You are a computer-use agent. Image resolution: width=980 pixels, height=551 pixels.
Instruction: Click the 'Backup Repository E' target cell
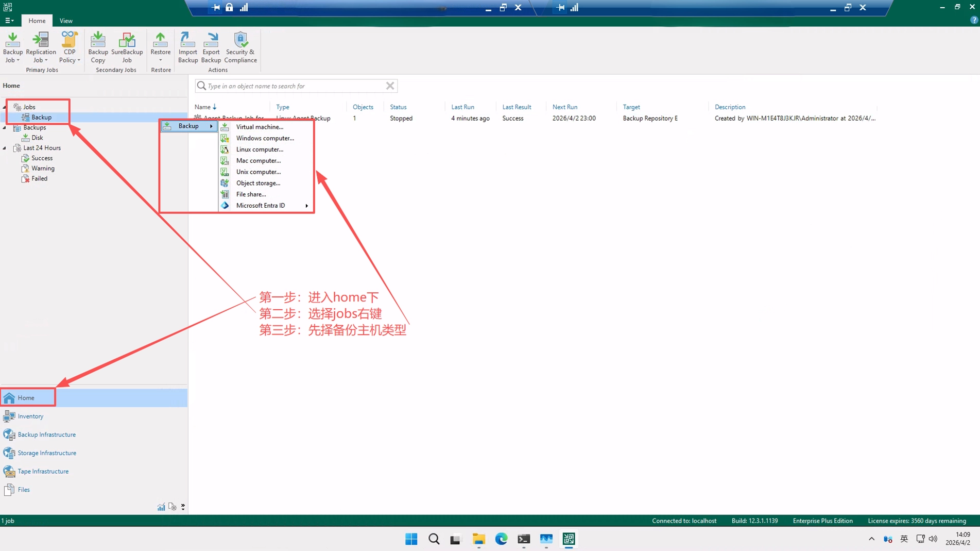650,118
